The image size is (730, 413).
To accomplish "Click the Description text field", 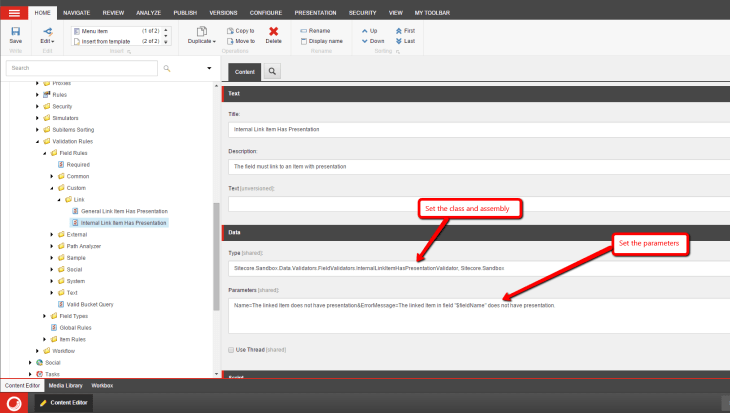I will [x=479, y=167].
